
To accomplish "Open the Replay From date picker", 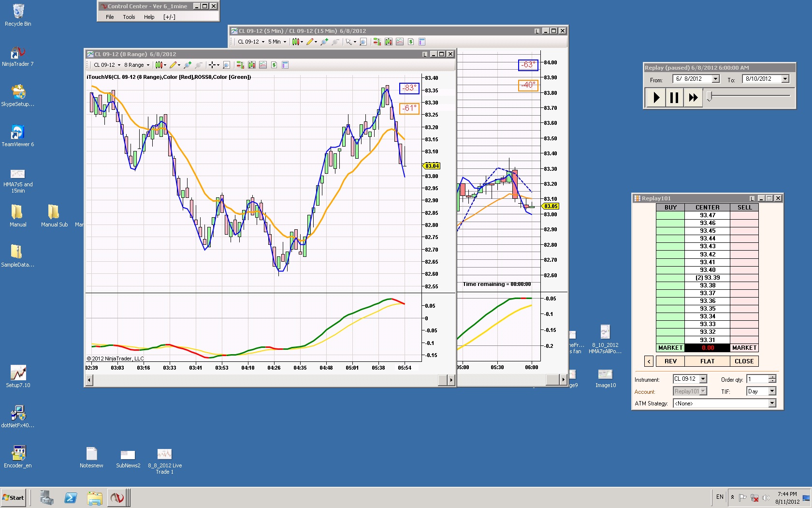I will (x=716, y=79).
